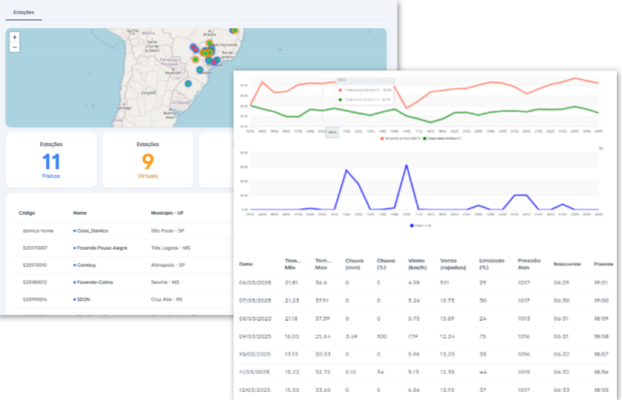Toggle the blue rain legend series
The height and width of the screenshot is (400, 622).
pos(412,225)
